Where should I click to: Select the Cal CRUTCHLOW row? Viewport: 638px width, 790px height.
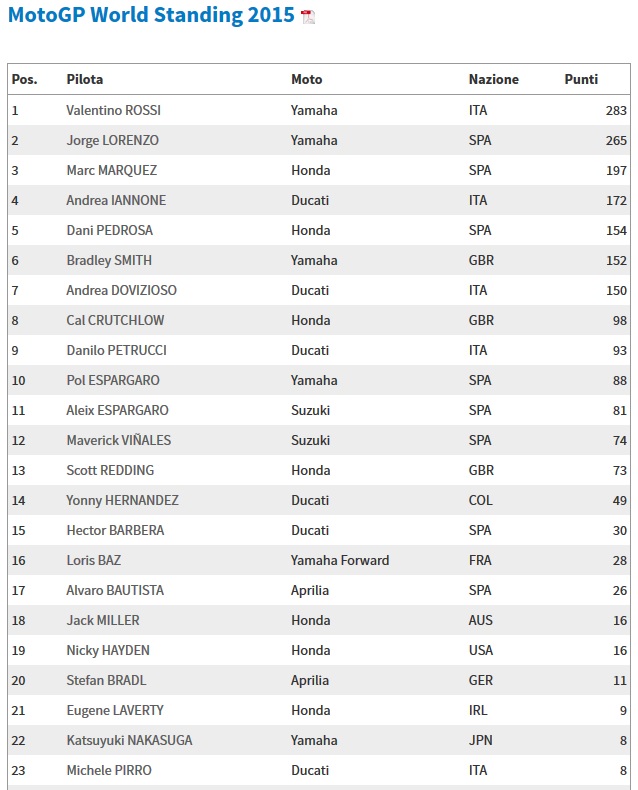[x=319, y=320]
